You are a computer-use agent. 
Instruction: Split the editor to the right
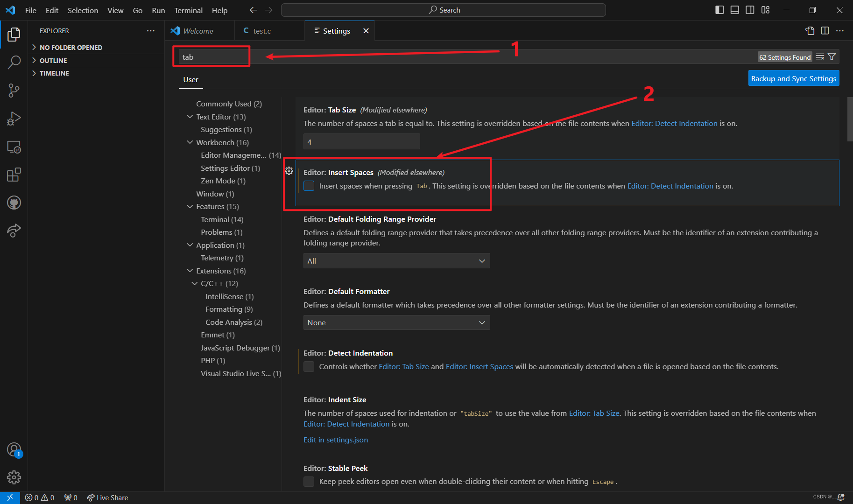click(825, 31)
